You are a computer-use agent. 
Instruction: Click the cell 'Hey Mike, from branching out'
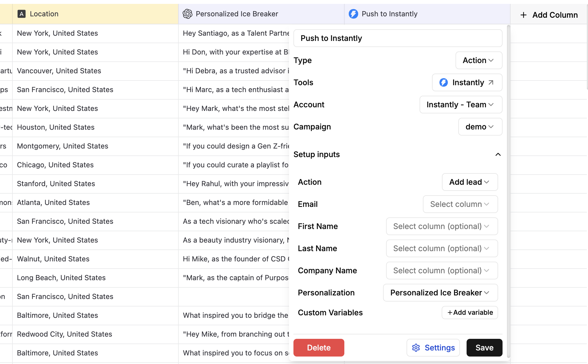(234, 334)
